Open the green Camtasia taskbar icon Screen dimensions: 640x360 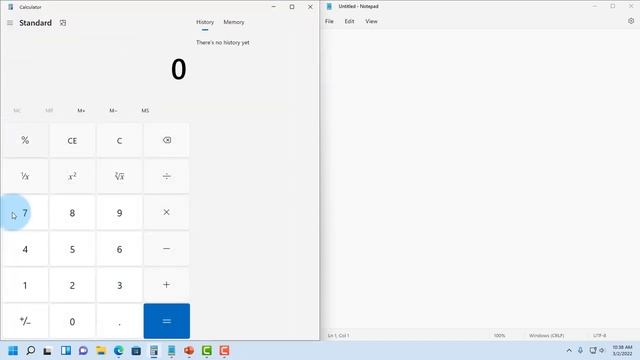pos(207,351)
